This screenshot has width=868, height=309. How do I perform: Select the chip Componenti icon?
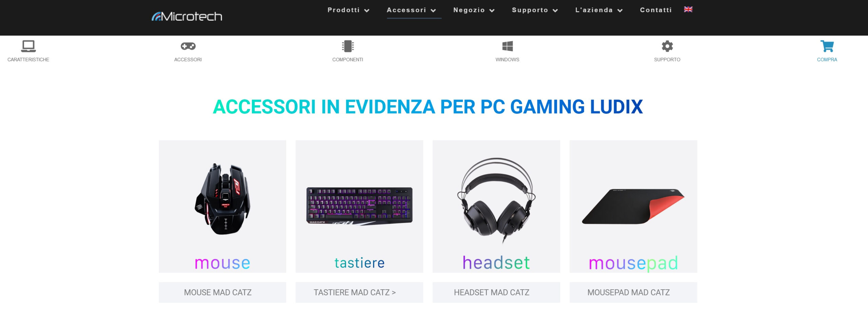(x=348, y=46)
